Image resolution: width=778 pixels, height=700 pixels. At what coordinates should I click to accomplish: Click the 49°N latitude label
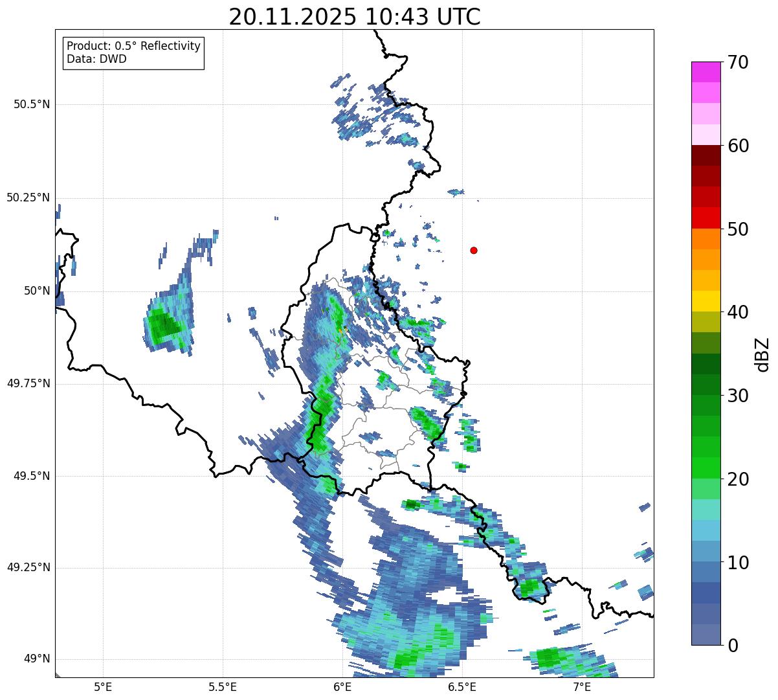tap(37, 659)
